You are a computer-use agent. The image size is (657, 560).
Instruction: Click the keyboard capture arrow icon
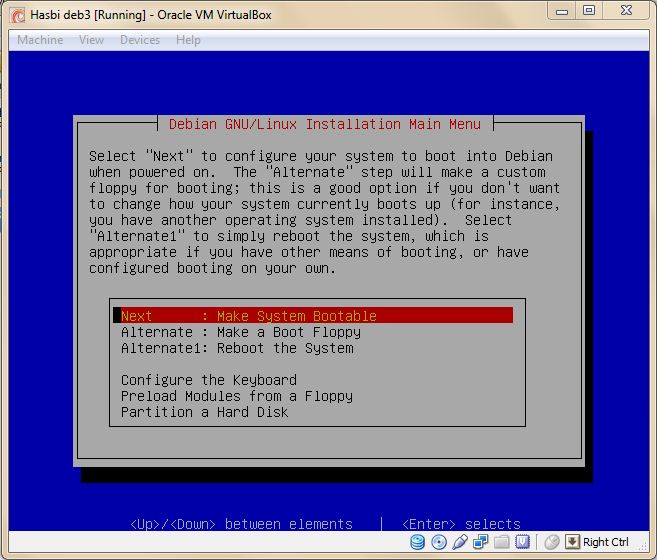click(x=572, y=542)
